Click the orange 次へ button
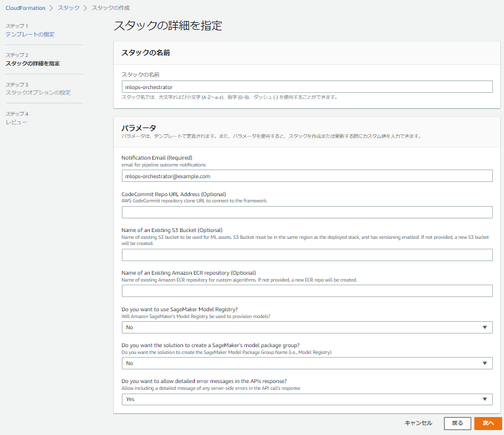The image size is (504, 435). [489, 423]
